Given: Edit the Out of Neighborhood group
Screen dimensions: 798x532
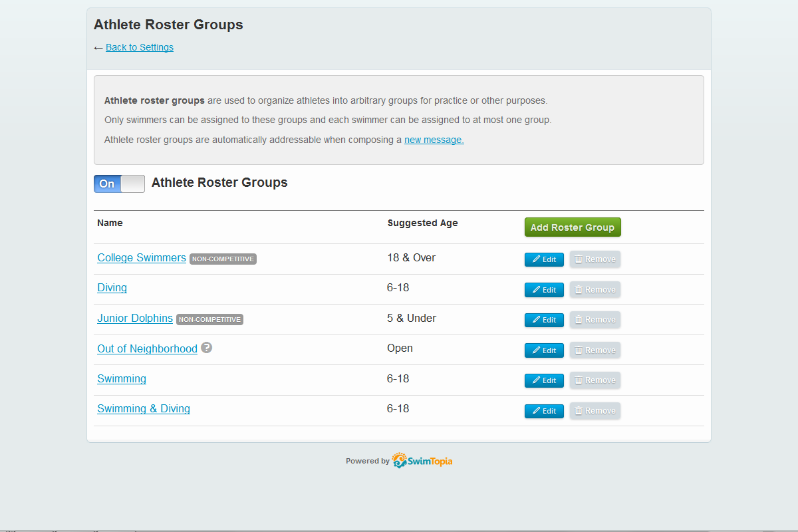Looking at the screenshot, I should pos(544,350).
